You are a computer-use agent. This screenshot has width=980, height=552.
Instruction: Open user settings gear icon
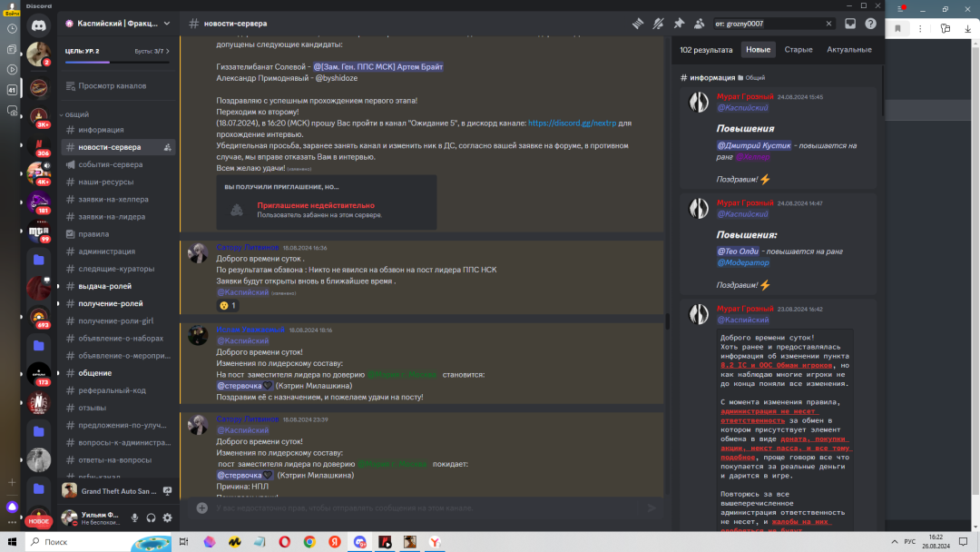168,517
